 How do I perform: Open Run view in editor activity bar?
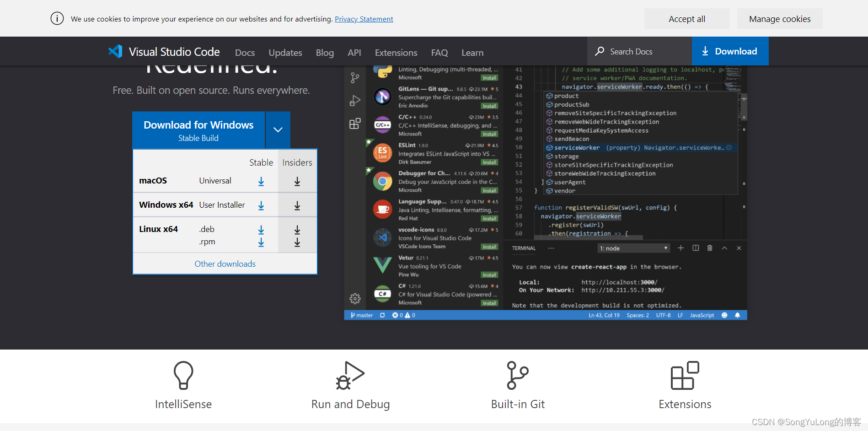pyautogui.click(x=355, y=101)
